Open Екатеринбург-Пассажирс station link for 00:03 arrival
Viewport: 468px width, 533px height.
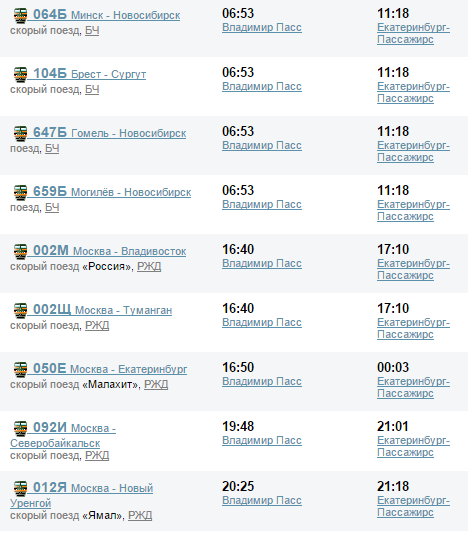413,387
